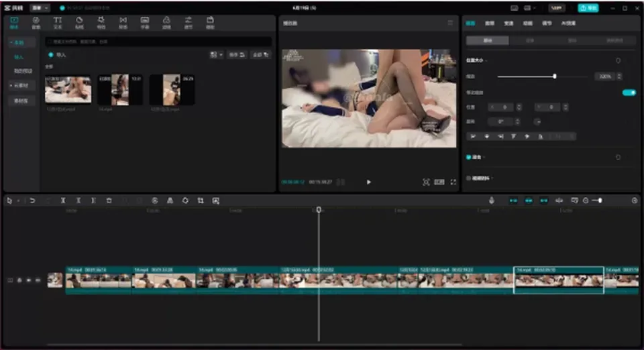The width and height of the screenshot is (644, 350).
Task: Click the aspect ratio icon in player
Action: tap(439, 182)
